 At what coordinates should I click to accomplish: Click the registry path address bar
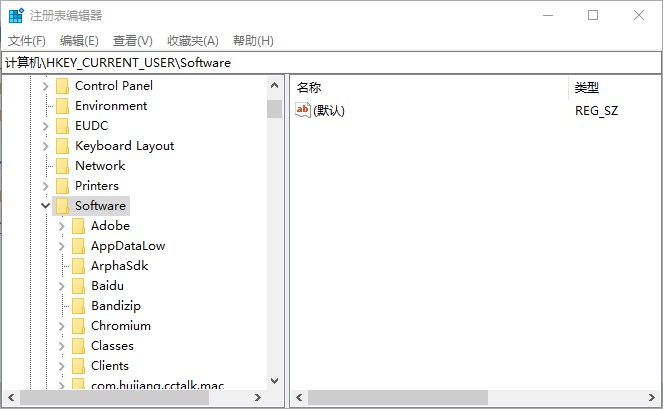point(330,63)
